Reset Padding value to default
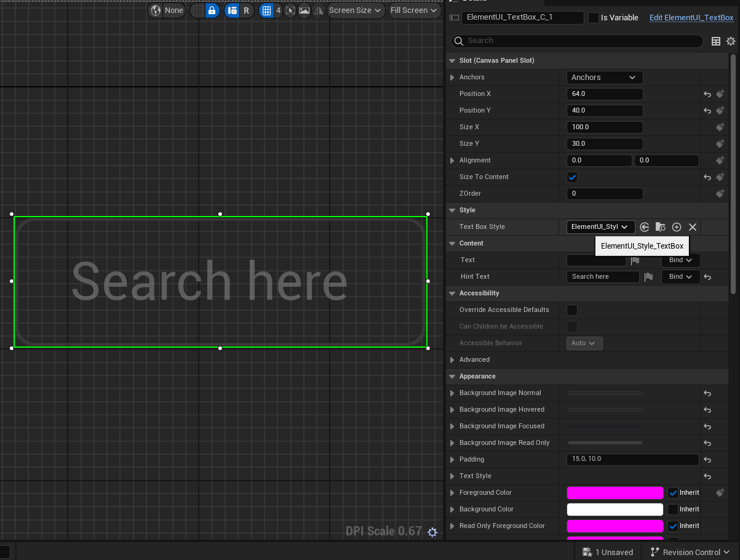 coord(707,460)
